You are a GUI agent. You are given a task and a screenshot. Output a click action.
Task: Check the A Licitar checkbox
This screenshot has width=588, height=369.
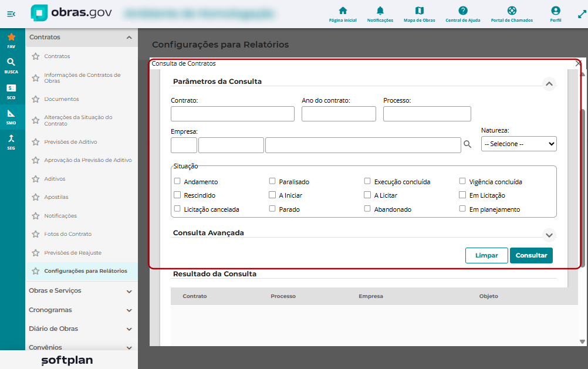click(x=367, y=195)
